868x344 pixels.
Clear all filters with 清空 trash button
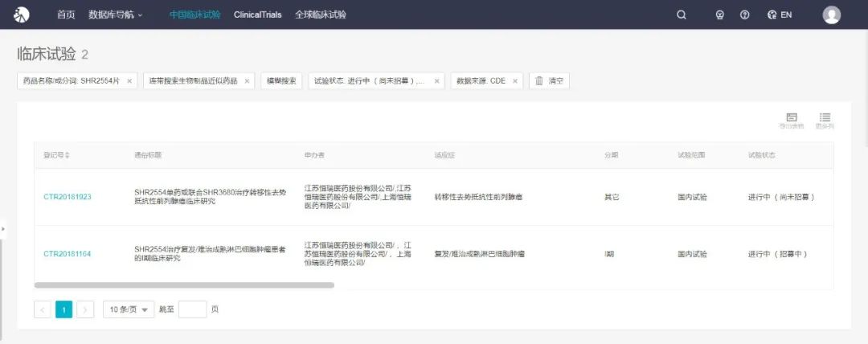(x=549, y=81)
